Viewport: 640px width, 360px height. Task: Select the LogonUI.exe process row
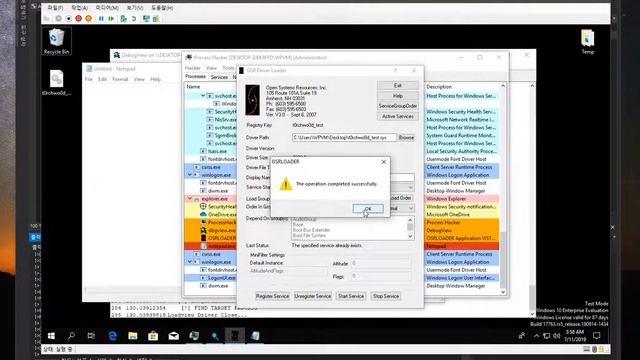tap(211, 278)
